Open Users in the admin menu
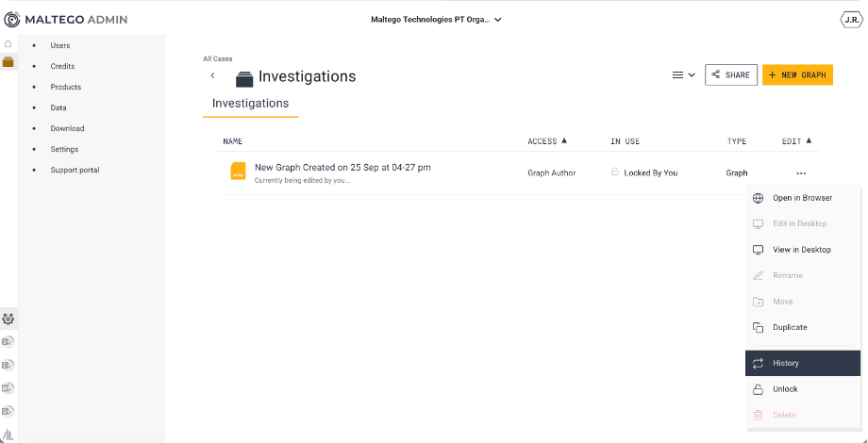Screen dimensions: 868x443 pyautogui.click(x=60, y=45)
